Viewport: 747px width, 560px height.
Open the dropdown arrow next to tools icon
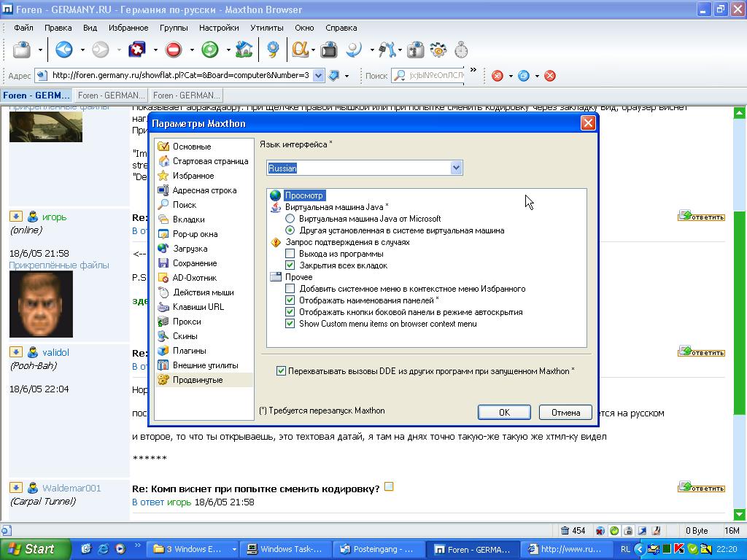pyautogui.click(x=399, y=50)
